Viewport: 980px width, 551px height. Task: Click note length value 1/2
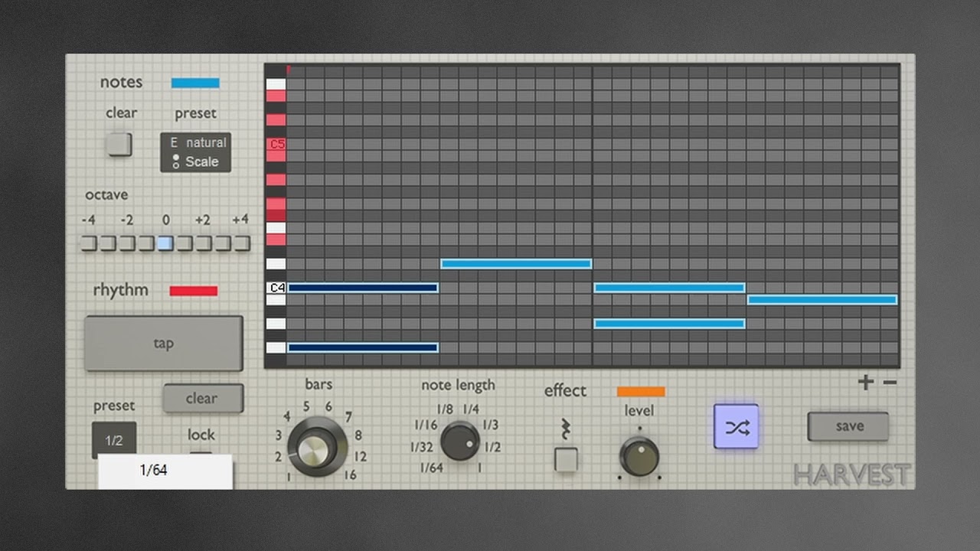point(493,447)
